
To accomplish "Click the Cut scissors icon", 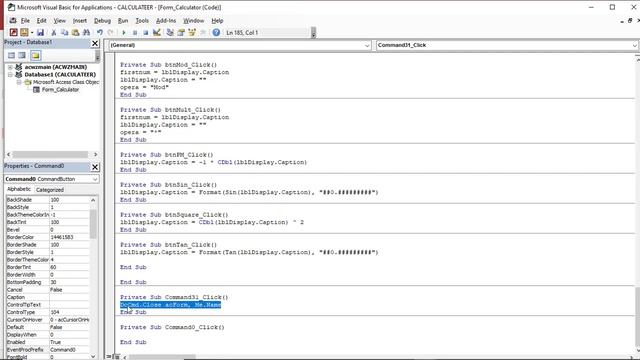I will 53,33.
